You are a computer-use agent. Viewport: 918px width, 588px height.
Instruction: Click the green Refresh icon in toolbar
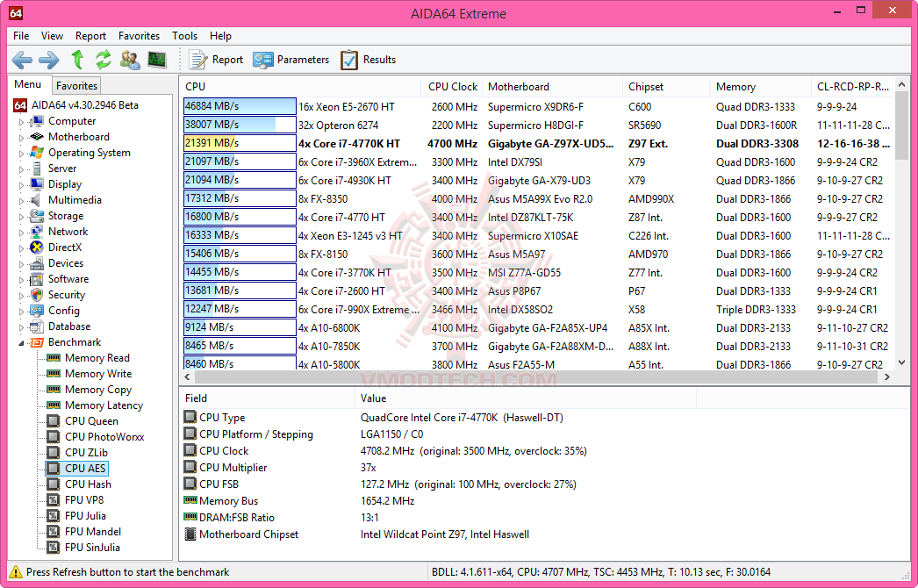[103, 59]
